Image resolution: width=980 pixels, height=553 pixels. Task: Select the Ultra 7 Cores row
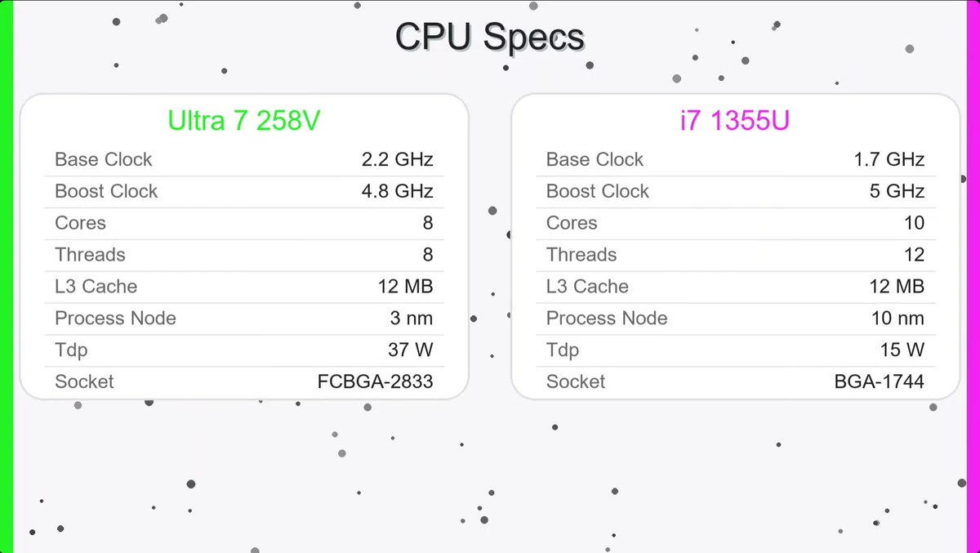(243, 223)
